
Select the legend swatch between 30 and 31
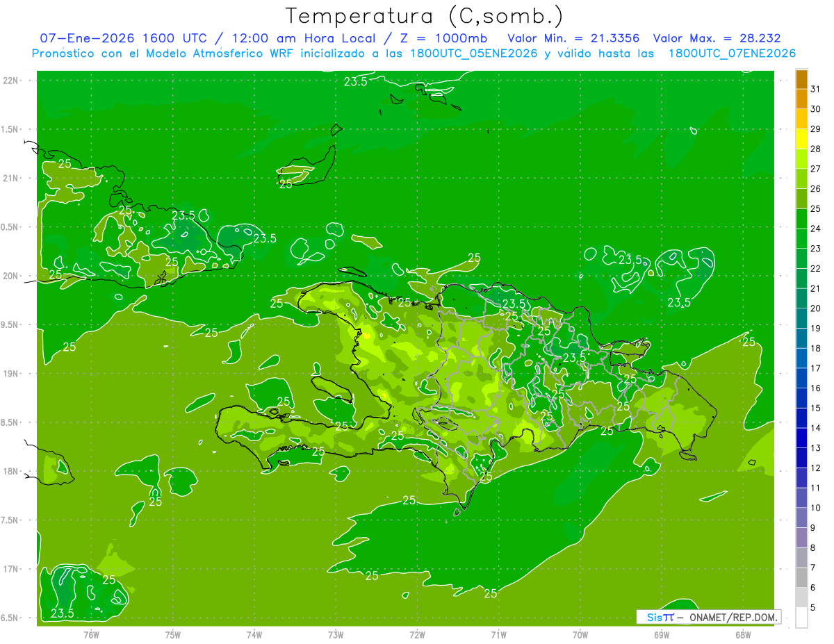[801, 99]
